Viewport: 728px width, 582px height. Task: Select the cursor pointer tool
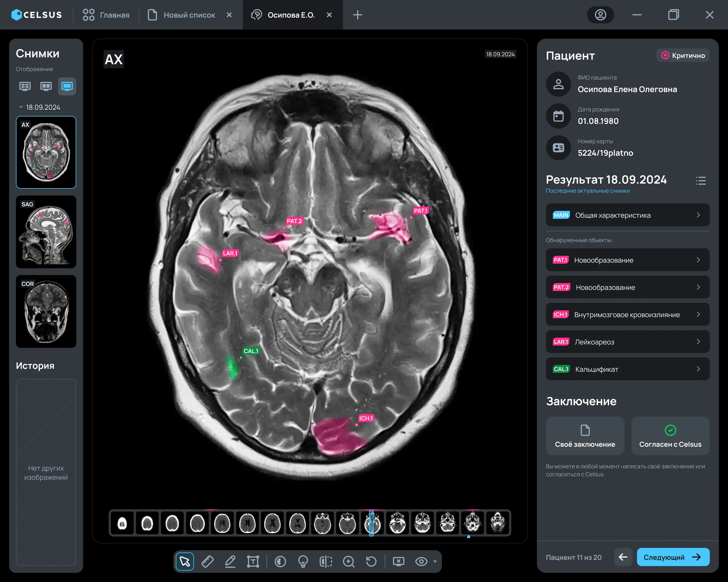click(185, 562)
